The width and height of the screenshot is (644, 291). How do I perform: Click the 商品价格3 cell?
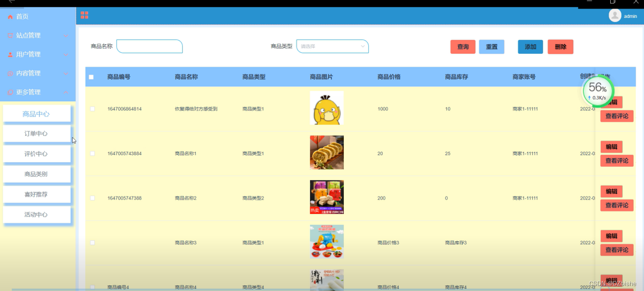(x=389, y=243)
